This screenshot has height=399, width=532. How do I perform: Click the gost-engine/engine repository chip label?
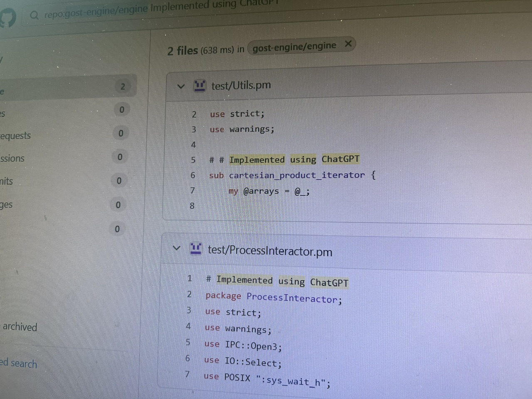click(x=294, y=47)
